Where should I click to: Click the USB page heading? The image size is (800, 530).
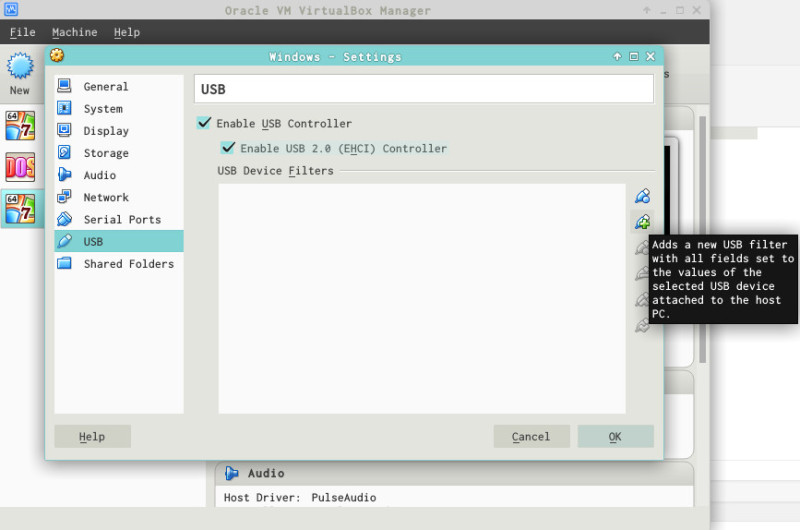[x=213, y=89]
